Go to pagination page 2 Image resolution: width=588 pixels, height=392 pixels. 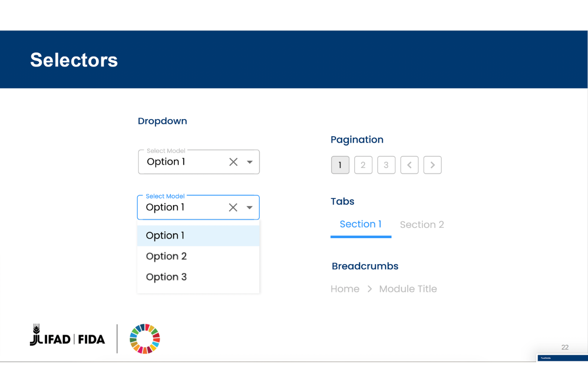click(363, 165)
